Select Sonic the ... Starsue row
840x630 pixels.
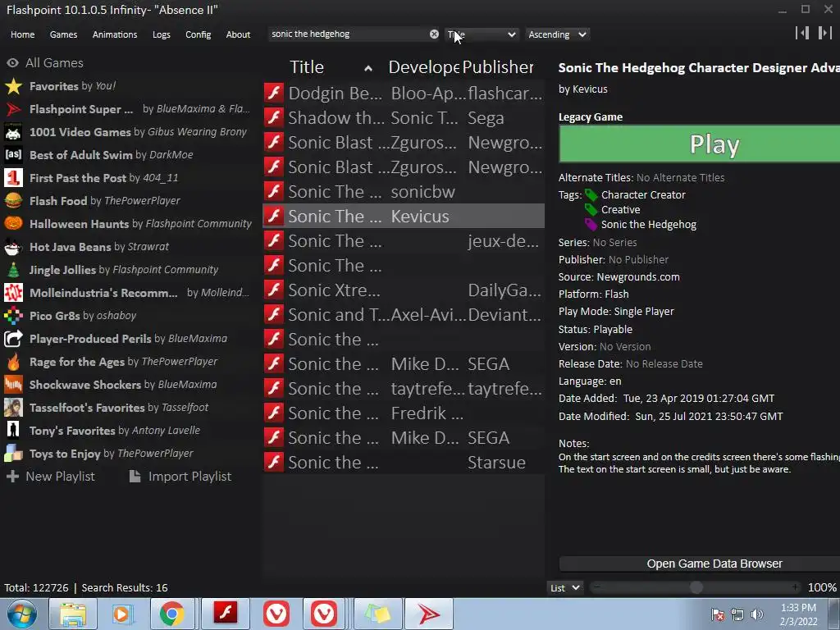(404, 463)
